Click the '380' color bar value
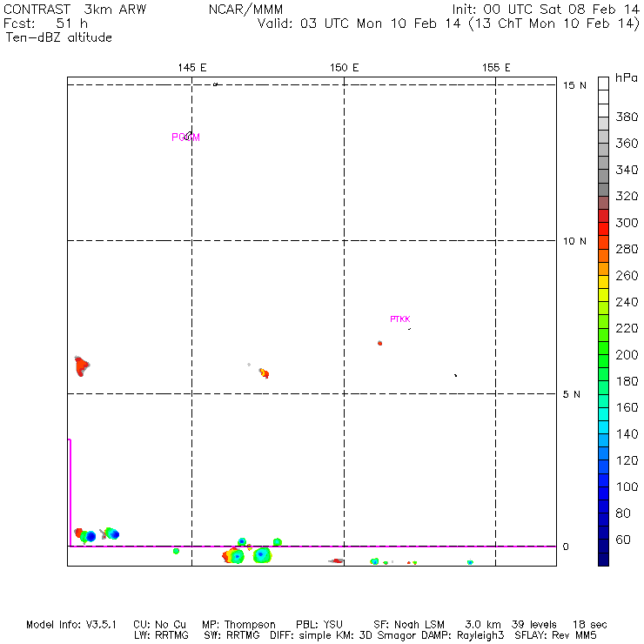The image size is (644, 644). [627, 117]
